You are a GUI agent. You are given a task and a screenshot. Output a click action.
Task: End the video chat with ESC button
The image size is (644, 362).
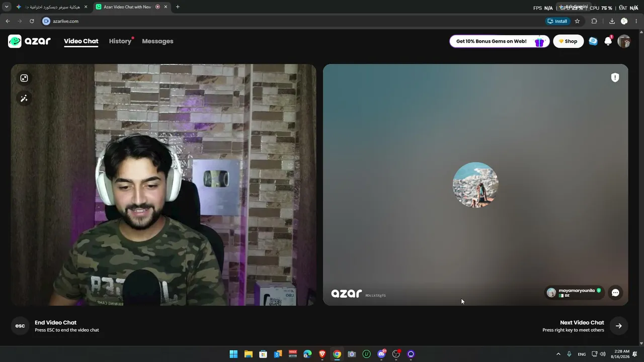pyautogui.click(x=20, y=326)
